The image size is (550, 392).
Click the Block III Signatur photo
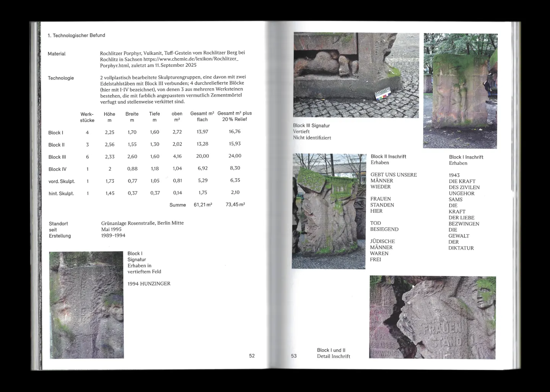tap(356, 75)
